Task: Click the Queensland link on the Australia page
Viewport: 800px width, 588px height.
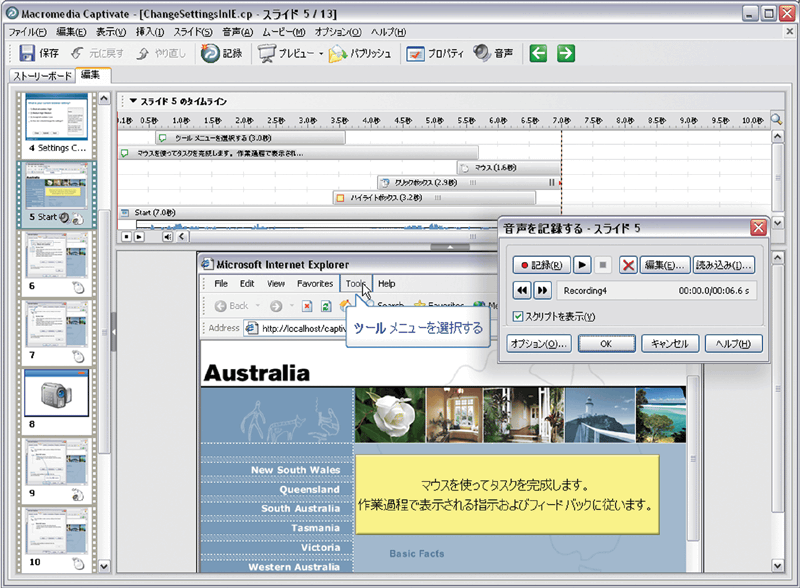Action: tap(310, 489)
